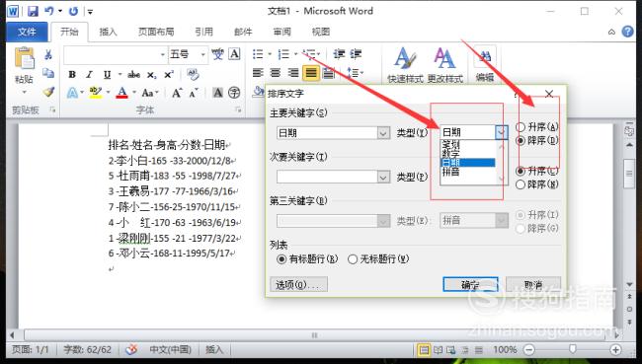The width and height of the screenshot is (642, 364).
Task: Expand the 次要关键字 dropdown
Action: [383, 178]
